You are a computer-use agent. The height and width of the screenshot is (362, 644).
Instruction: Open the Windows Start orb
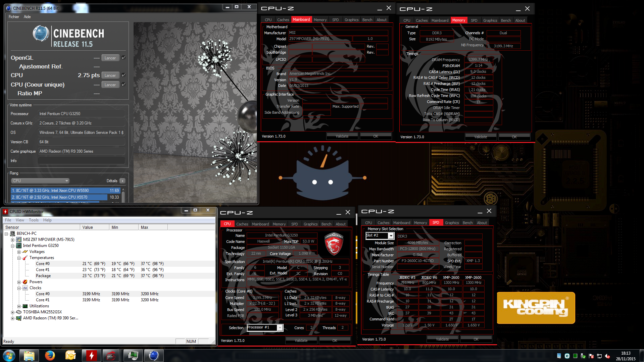pos(9,355)
